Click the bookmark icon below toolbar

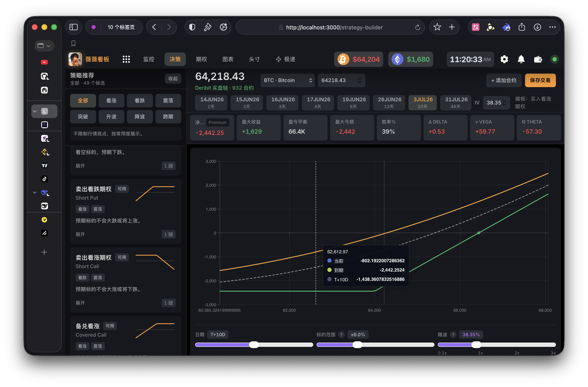[73, 44]
